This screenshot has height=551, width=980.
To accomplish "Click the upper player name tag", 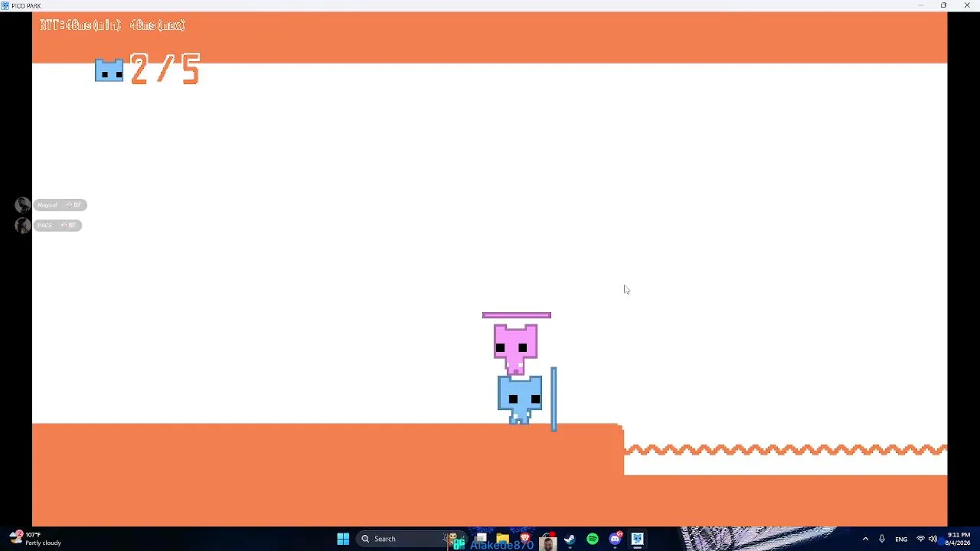I will [x=60, y=205].
